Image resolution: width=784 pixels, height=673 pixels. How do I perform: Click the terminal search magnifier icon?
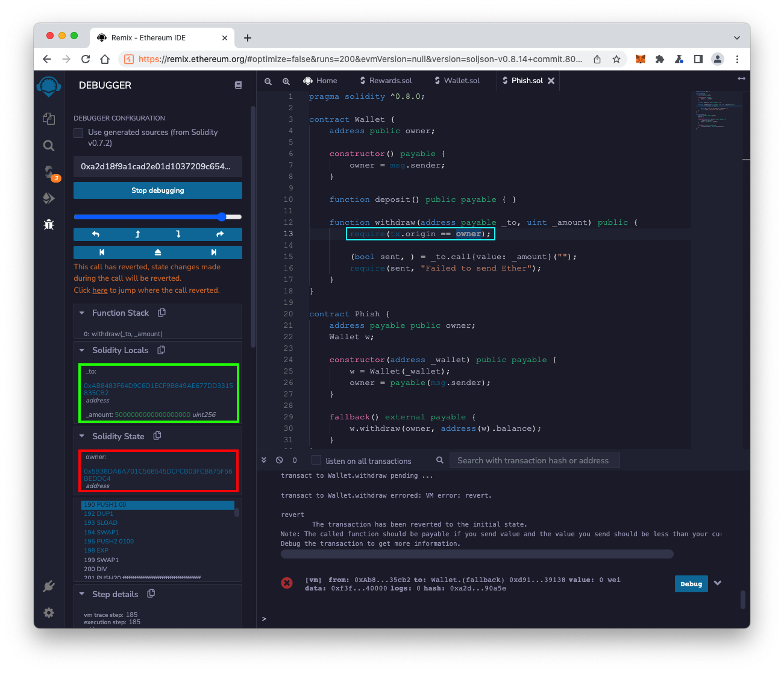(x=440, y=460)
